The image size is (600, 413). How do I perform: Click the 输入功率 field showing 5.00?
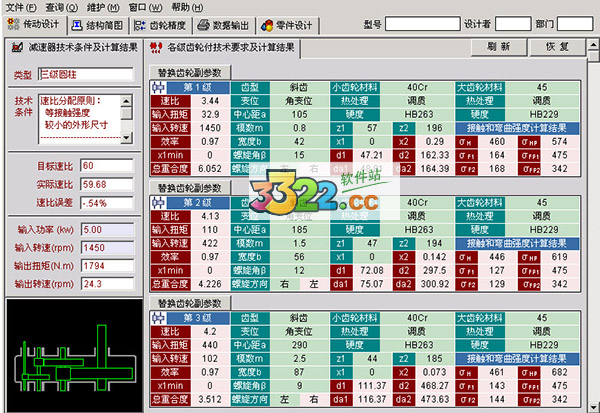coord(108,230)
